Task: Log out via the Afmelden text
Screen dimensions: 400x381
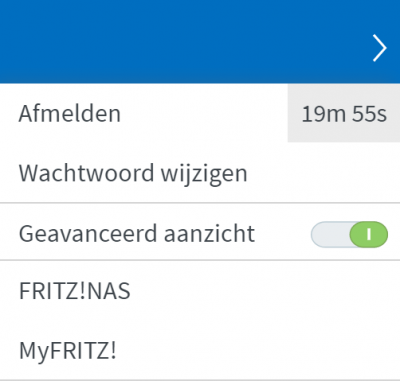Action: pyautogui.click(x=69, y=114)
